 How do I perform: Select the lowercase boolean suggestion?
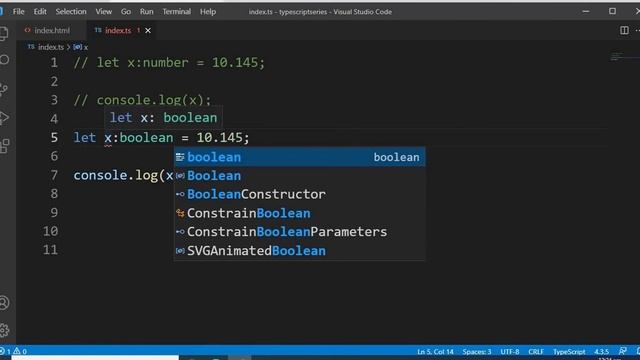[x=300, y=157]
